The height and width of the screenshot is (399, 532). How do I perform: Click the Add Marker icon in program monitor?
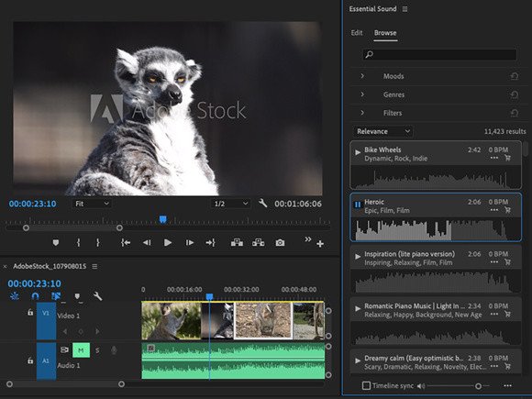coord(56,242)
